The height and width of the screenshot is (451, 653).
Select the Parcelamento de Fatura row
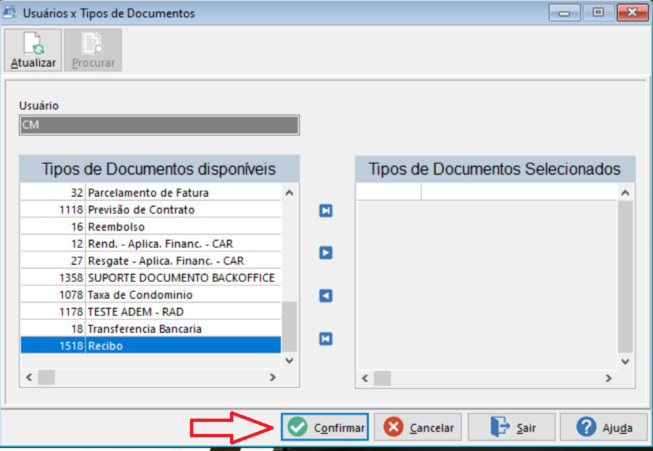tap(151, 193)
